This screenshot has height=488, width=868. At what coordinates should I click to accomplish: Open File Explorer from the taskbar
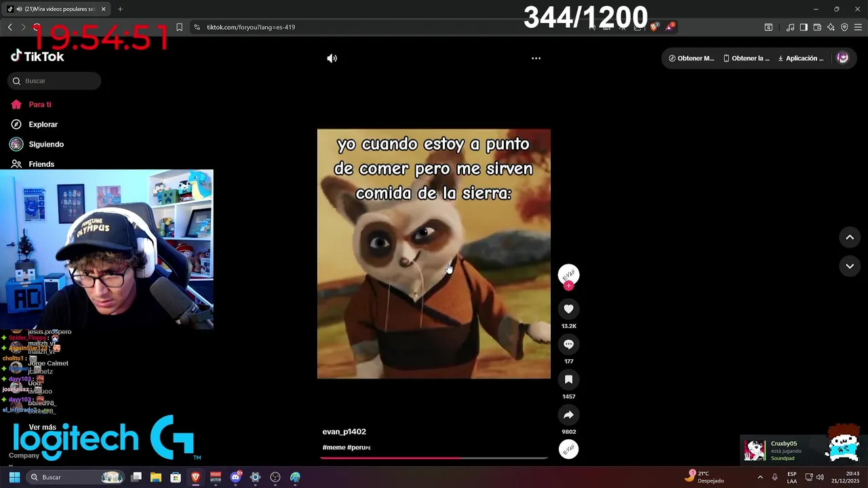click(156, 477)
